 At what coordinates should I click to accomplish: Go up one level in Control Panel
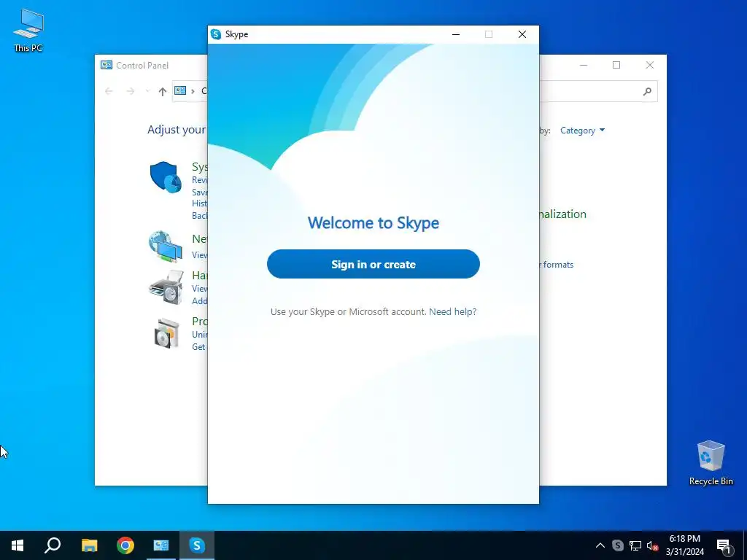point(163,91)
